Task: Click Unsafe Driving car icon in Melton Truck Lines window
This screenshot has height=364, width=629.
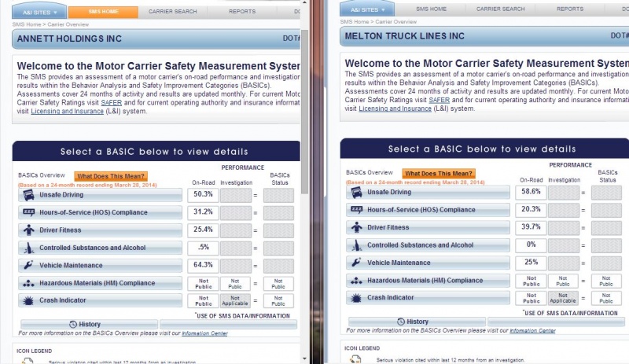Action: (357, 193)
